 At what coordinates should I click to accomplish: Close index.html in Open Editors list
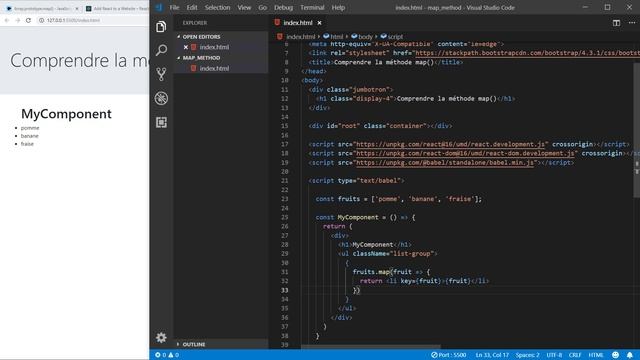pyautogui.click(x=186, y=47)
